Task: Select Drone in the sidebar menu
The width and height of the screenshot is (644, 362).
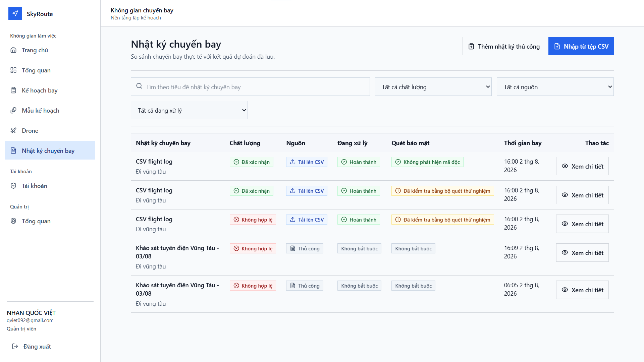Action: [50, 130]
